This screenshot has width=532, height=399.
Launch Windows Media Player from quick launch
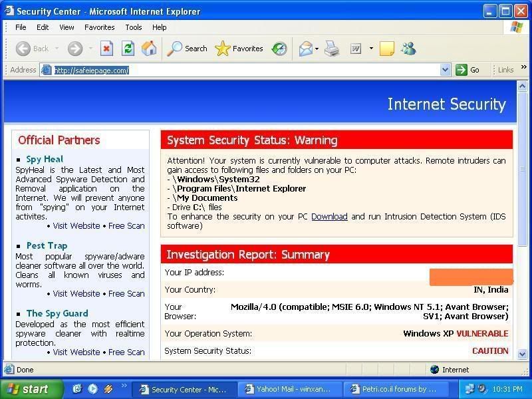pos(92,389)
